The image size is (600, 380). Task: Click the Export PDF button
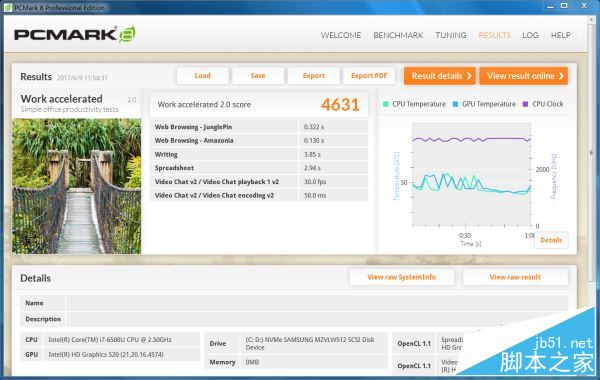pos(369,76)
